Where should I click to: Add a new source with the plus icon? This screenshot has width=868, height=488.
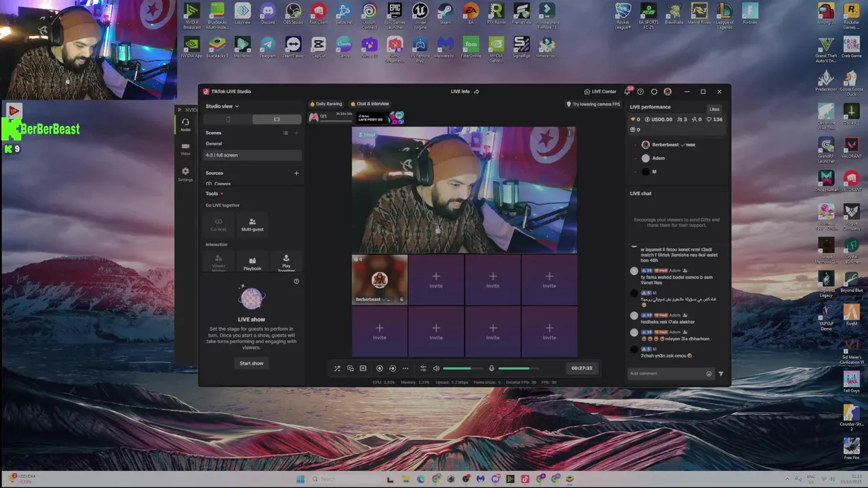click(296, 173)
